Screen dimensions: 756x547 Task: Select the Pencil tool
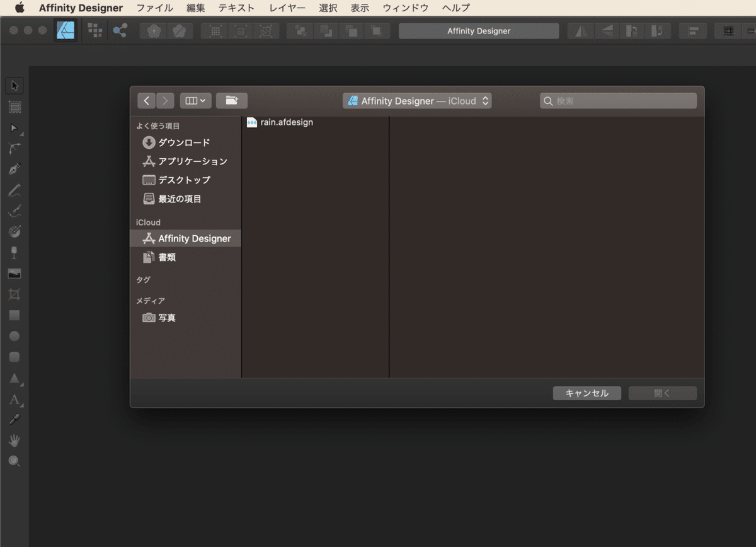click(14, 190)
